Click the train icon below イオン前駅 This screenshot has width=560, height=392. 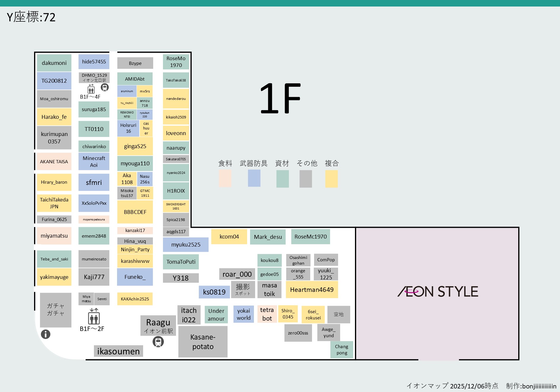tap(158, 342)
